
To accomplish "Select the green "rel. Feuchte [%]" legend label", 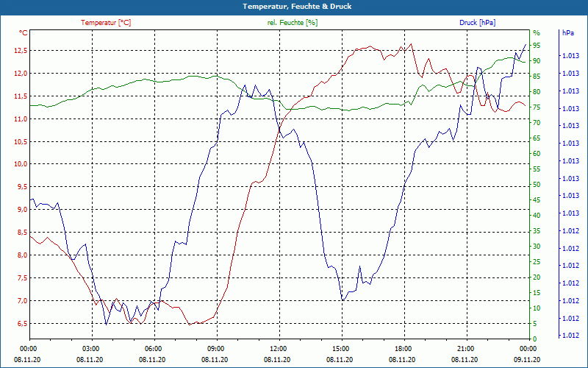I will click(292, 23).
